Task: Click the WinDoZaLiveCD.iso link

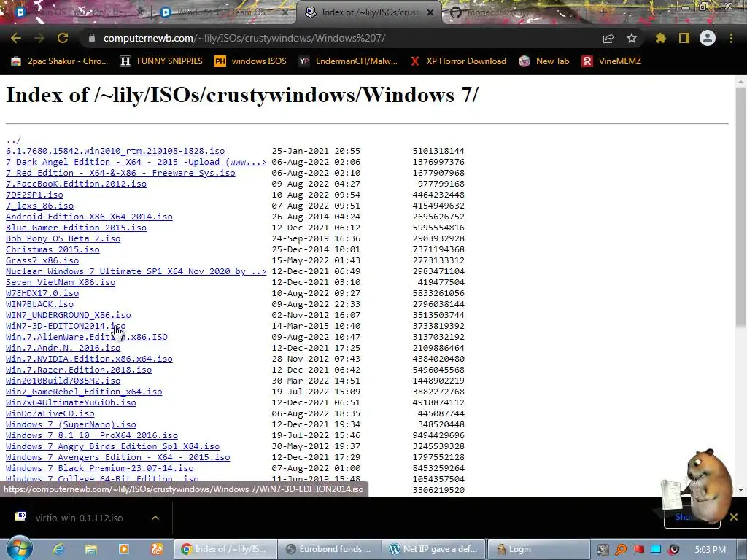Action: point(50,414)
